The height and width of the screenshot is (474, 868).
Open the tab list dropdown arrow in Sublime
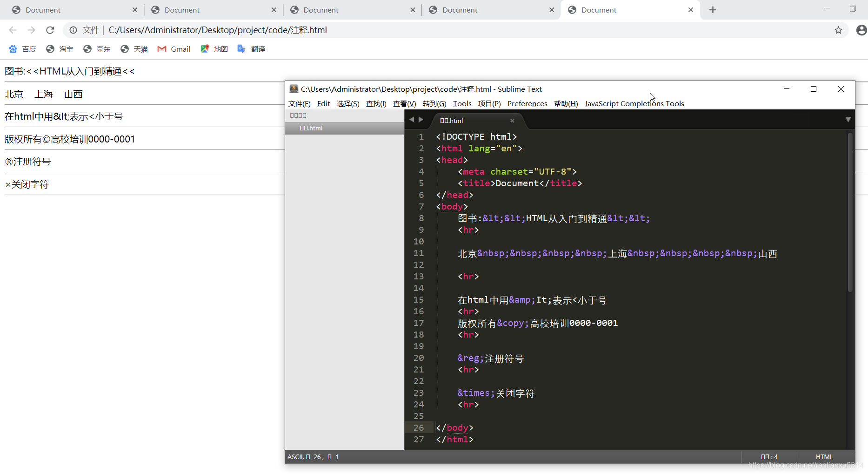(848, 120)
